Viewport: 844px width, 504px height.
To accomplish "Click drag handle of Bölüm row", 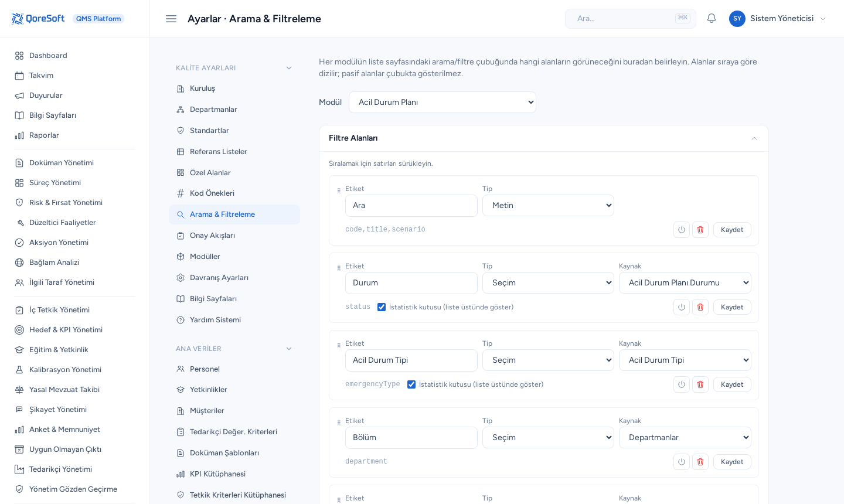I will [x=339, y=423].
